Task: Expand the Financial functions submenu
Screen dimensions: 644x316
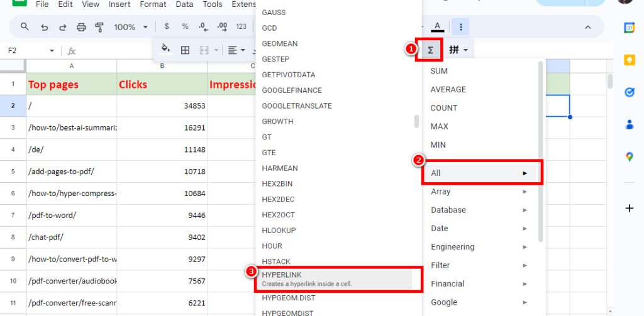Action: tap(480, 284)
